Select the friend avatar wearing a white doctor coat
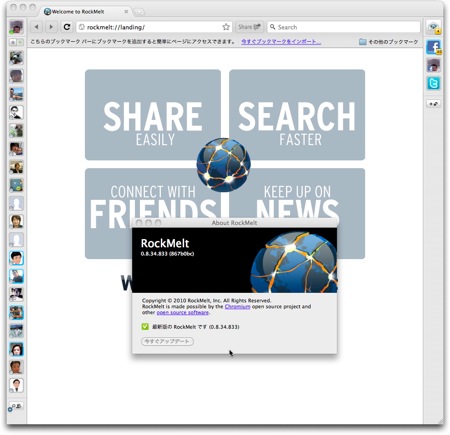Viewport: 450px width, 435px height. 16,385
